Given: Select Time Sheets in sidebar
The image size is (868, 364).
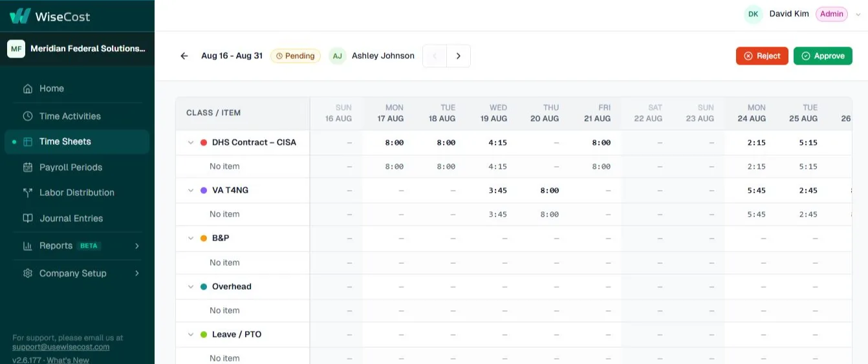Looking at the screenshot, I should [x=77, y=142].
